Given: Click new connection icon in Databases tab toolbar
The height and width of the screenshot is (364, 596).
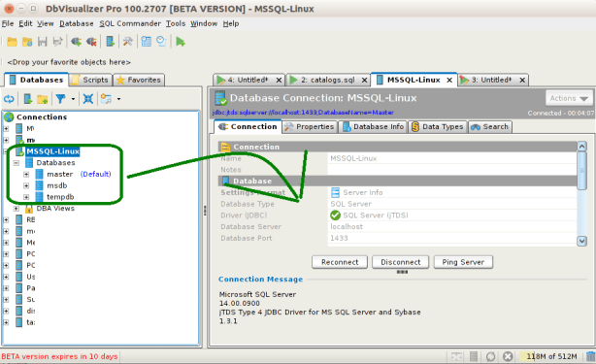Looking at the screenshot, I should pos(28,99).
